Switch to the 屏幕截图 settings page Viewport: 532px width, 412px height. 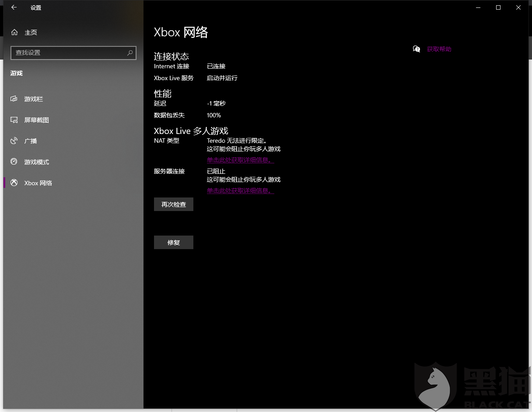pos(73,120)
